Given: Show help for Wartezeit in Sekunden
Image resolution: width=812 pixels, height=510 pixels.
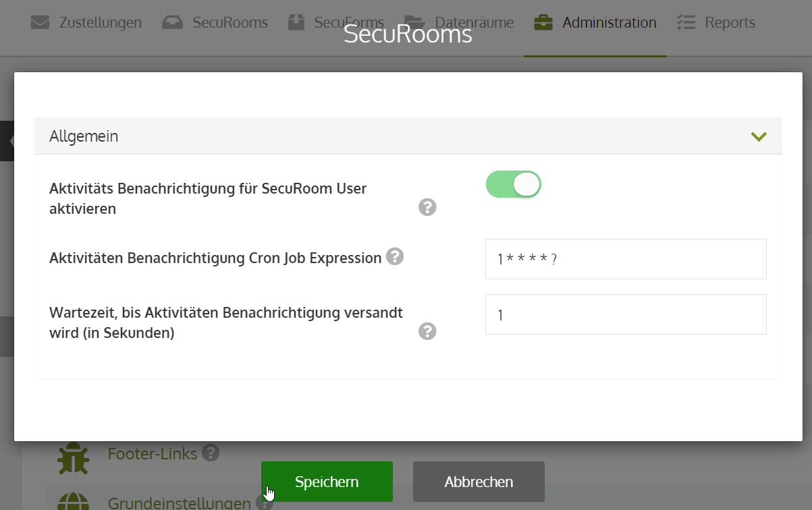Looking at the screenshot, I should pyautogui.click(x=427, y=331).
